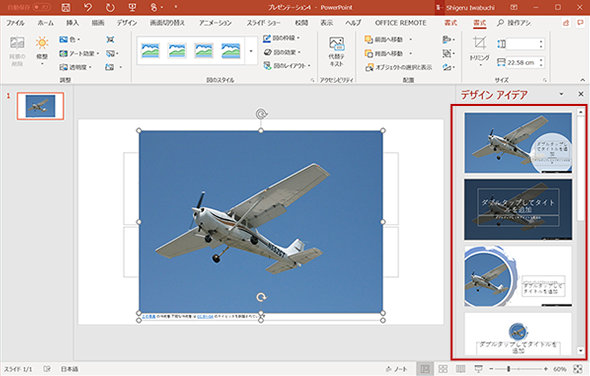
Task: Click Shigeru Iwabuchi account name
Action: (x=470, y=8)
